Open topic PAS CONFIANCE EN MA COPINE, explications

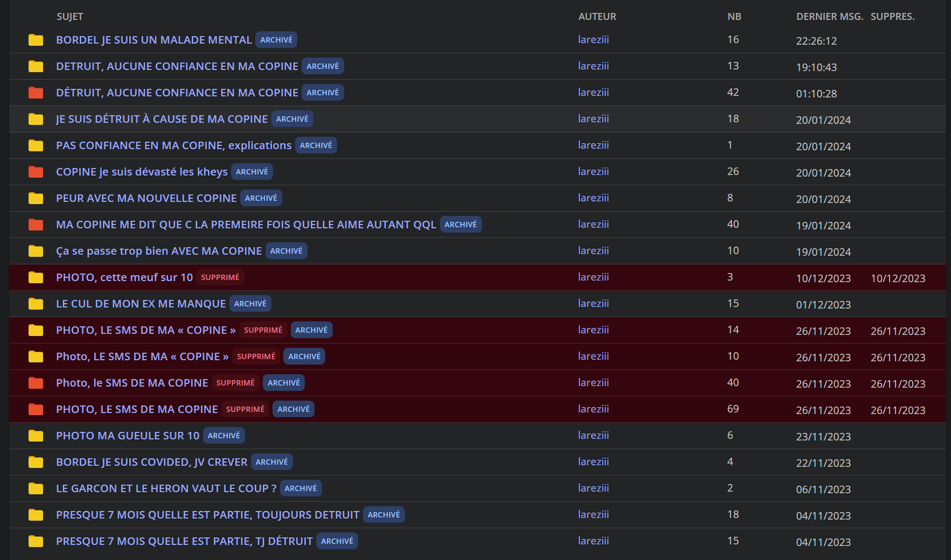pyautogui.click(x=173, y=145)
